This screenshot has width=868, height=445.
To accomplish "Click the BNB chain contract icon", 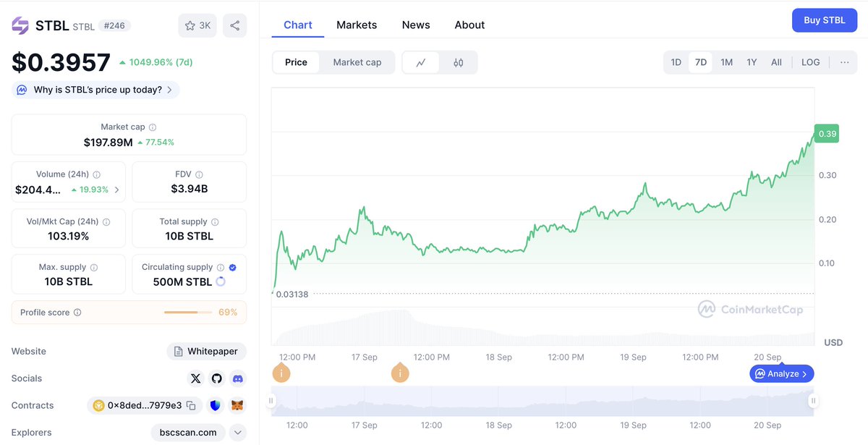I will coord(99,405).
